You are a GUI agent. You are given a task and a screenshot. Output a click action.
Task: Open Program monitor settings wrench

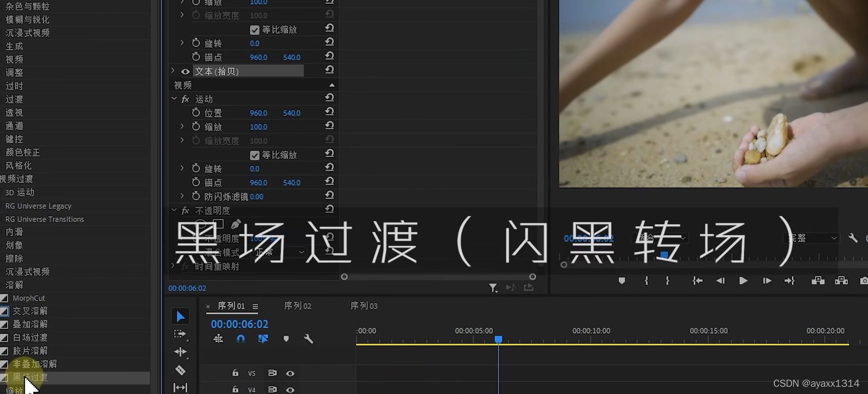(853, 238)
